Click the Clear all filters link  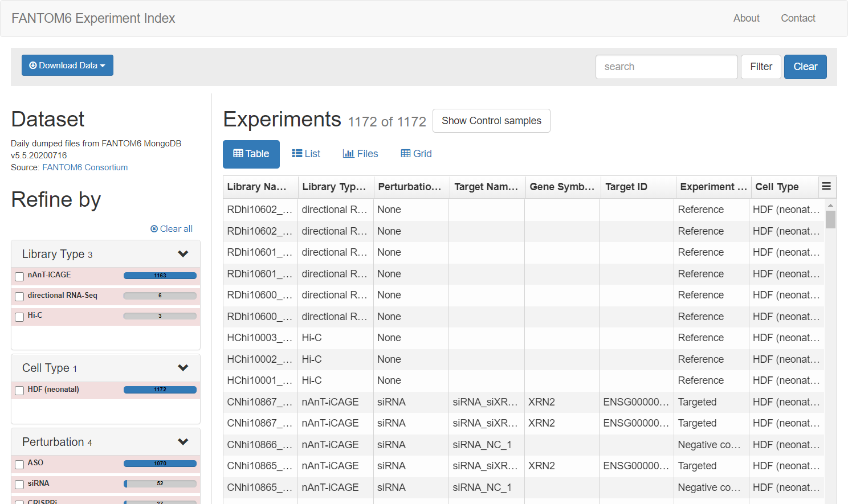172,229
